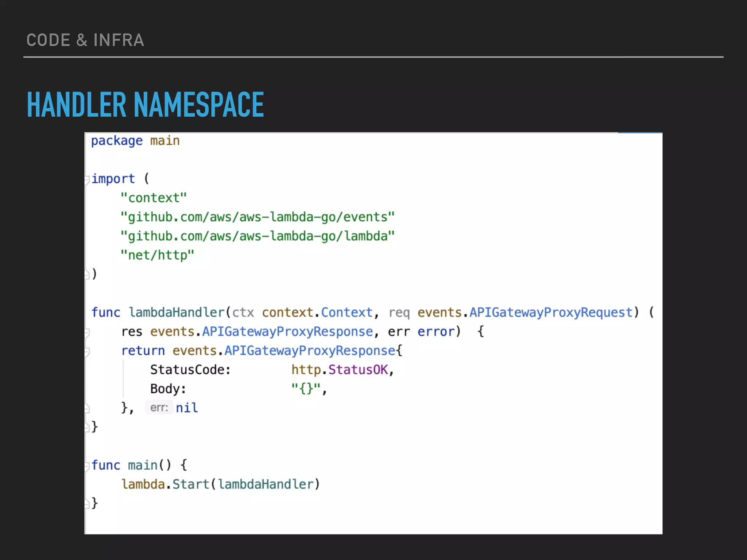Click 'APIGatewayProxyResponse' in return statement
747x560 pixels.
point(310,351)
